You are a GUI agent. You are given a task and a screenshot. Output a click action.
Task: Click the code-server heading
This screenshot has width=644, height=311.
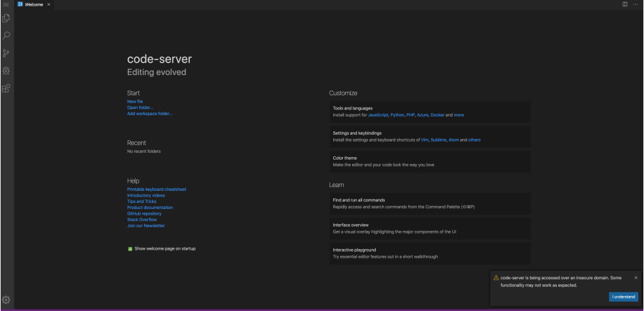tap(159, 59)
